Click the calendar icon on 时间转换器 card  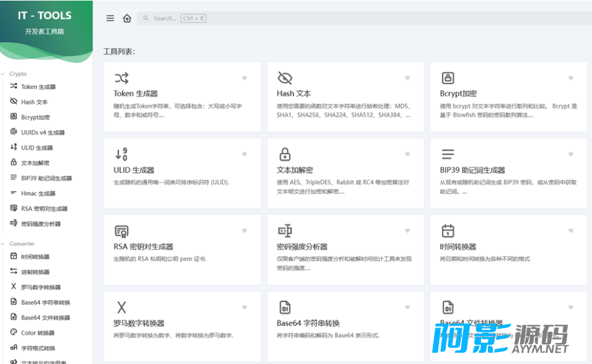448,231
